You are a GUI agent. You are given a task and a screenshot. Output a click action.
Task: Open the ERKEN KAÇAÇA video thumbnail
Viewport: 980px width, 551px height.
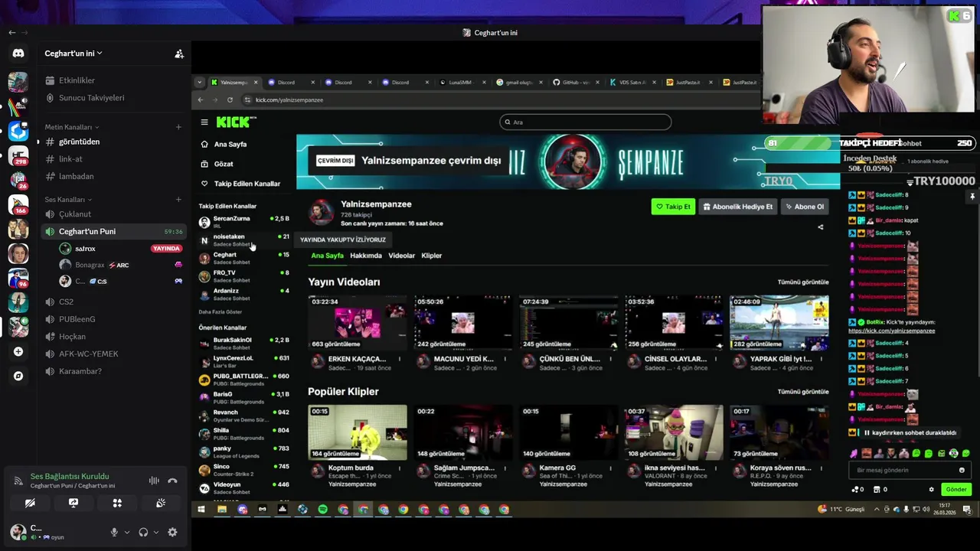(358, 323)
